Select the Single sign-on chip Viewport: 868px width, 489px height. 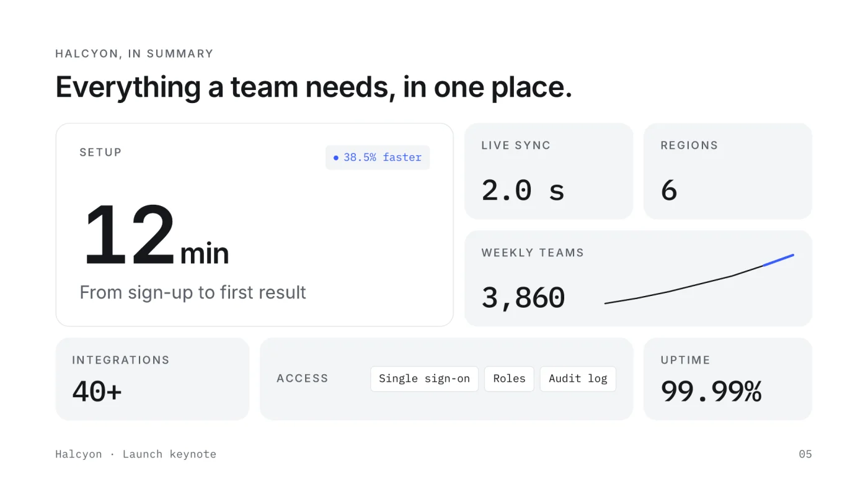click(424, 379)
